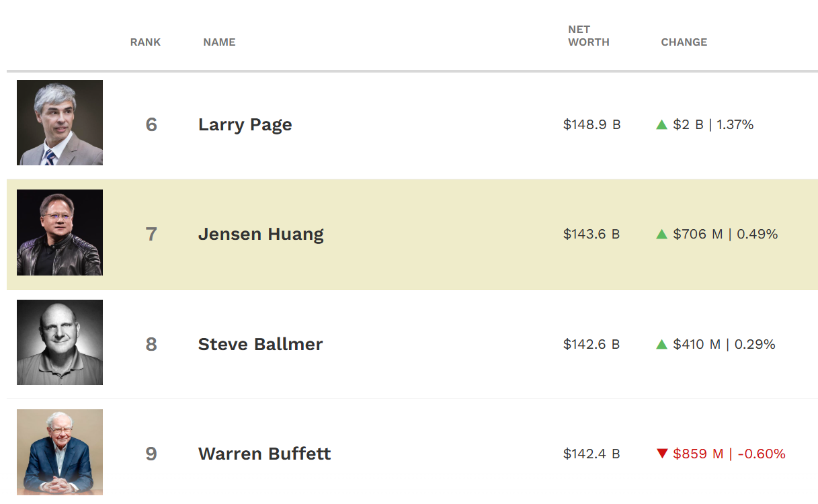Viewport: 818px width, 504px height.
Task: Open Warren Buffett's portrait image
Action: pyautogui.click(x=60, y=452)
